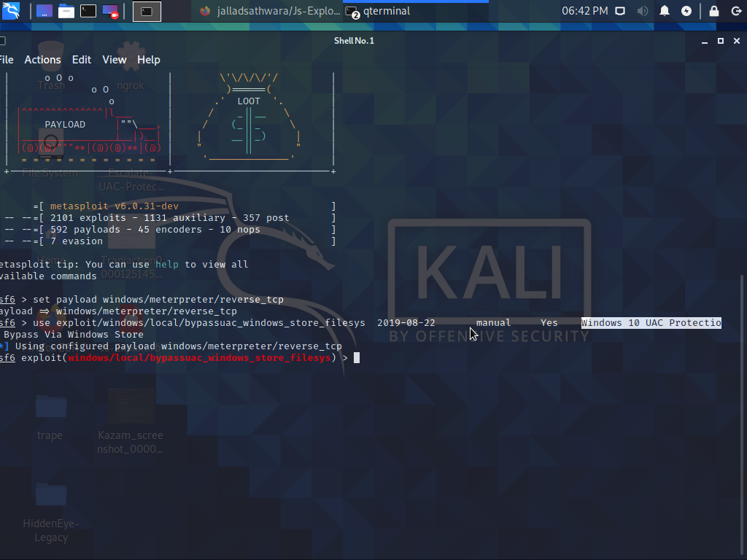This screenshot has width=747, height=560.
Task: Click the PAYLOAD banner label
Action: point(65,124)
